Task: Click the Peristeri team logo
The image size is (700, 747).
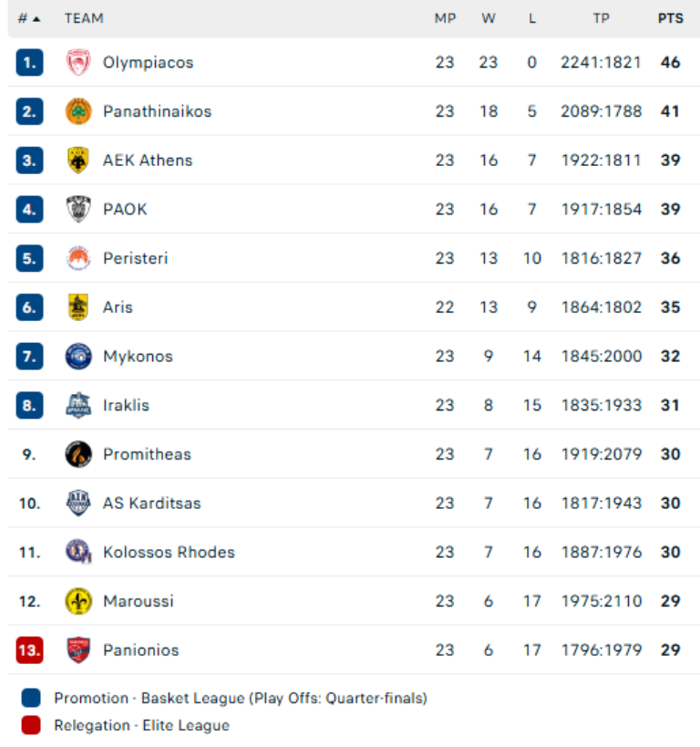Action: coord(78,258)
